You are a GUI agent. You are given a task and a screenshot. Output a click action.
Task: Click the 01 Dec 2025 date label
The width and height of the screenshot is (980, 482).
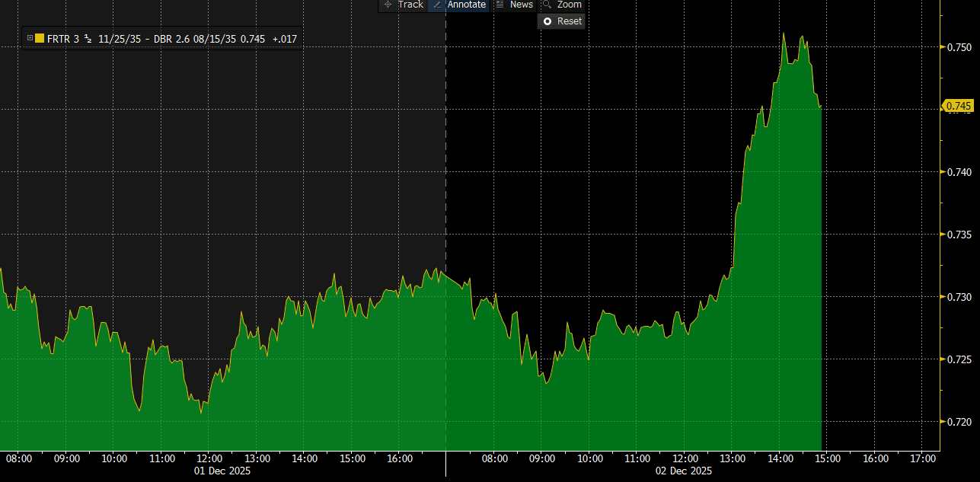point(224,471)
